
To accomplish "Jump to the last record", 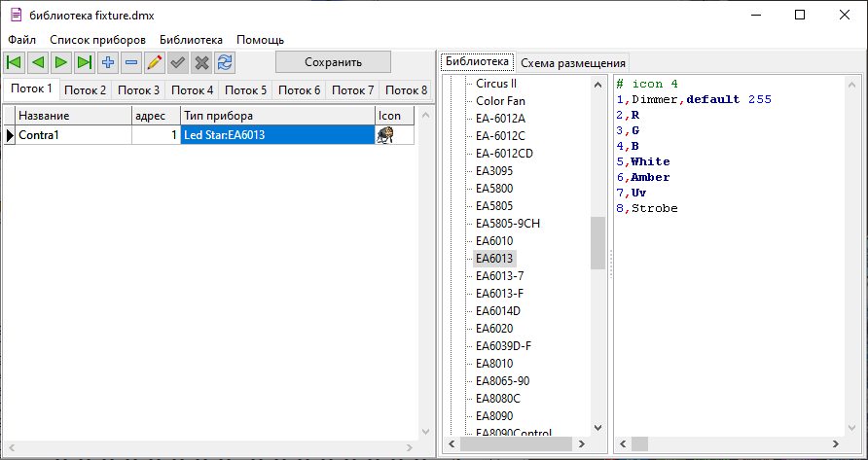I will [x=84, y=62].
